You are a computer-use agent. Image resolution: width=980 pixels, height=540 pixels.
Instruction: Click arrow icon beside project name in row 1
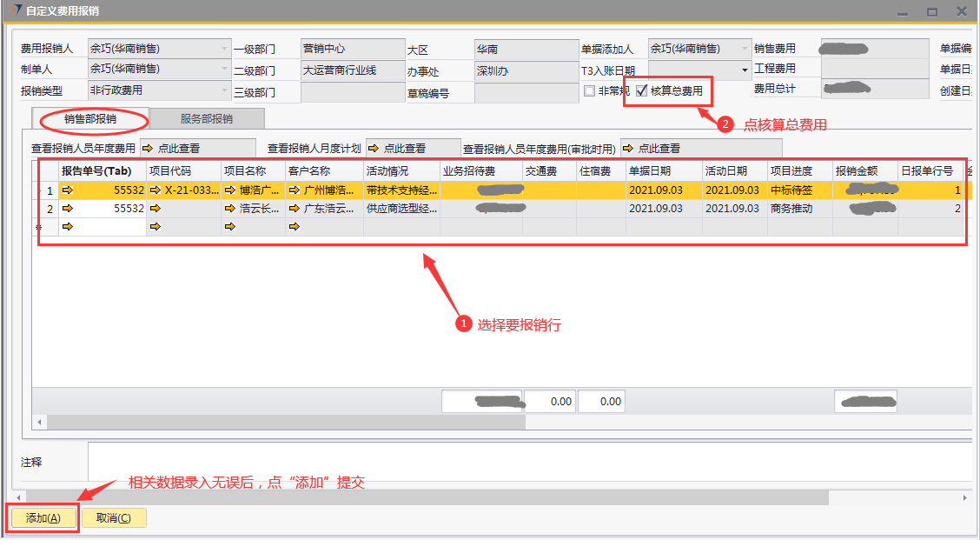pyautogui.click(x=230, y=190)
